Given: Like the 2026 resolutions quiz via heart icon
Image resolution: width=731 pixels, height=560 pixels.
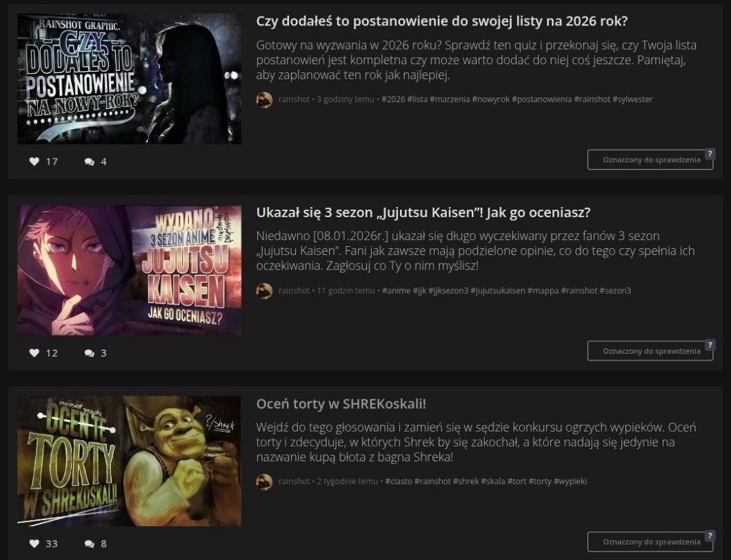Looking at the screenshot, I should point(34,161).
